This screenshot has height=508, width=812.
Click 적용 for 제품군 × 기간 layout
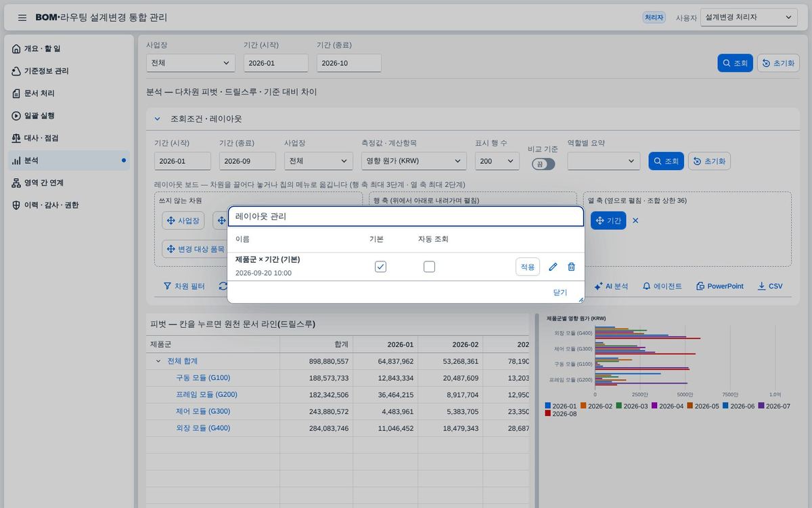[x=528, y=267]
